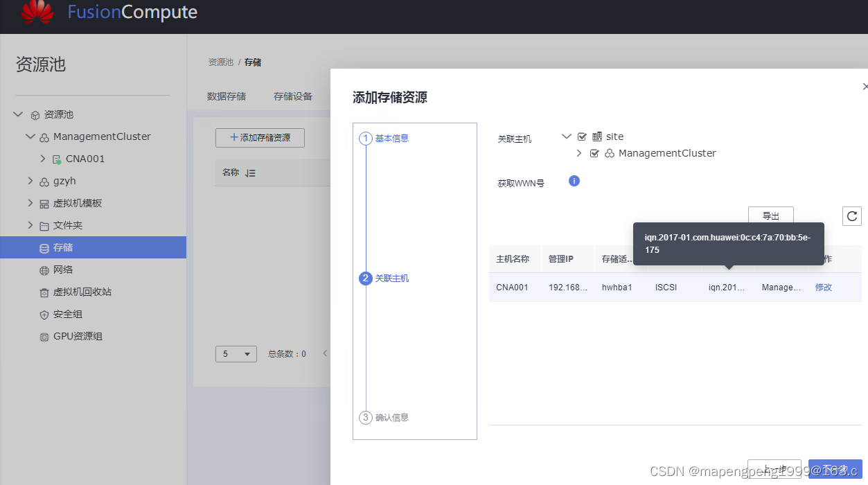868x485 pixels.
Task: Go to step 1 基本信息
Action: (x=384, y=139)
